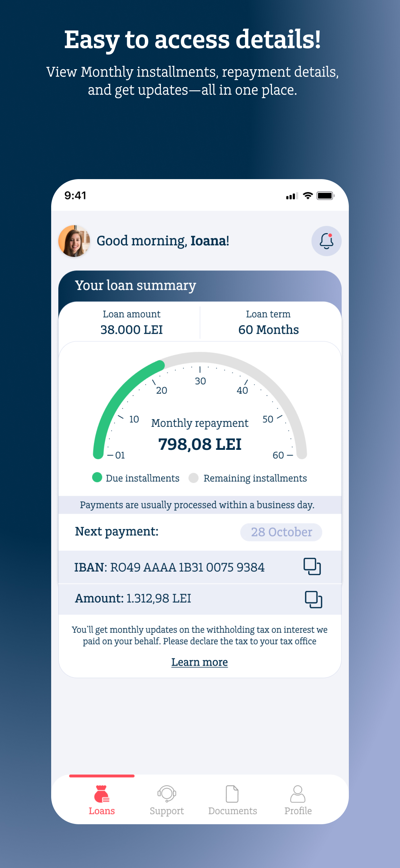Go to the Documents tab
400x868 pixels.
[232, 800]
